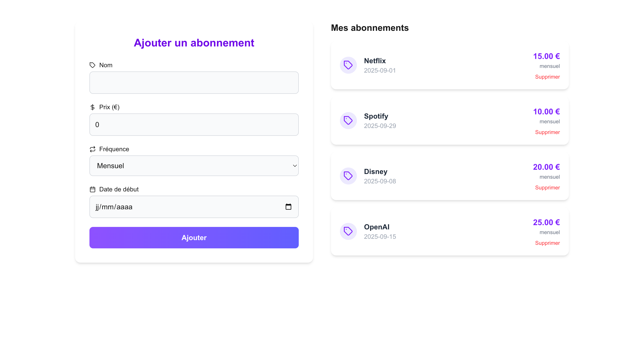Click inside the Nom text field

(x=194, y=82)
